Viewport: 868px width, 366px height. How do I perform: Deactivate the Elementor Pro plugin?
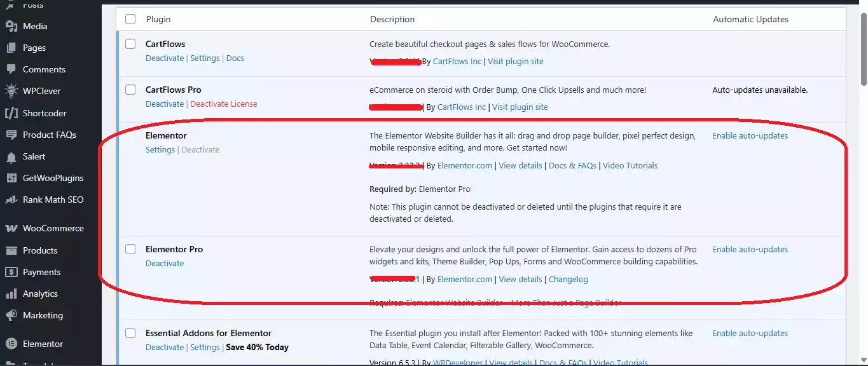[165, 263]
